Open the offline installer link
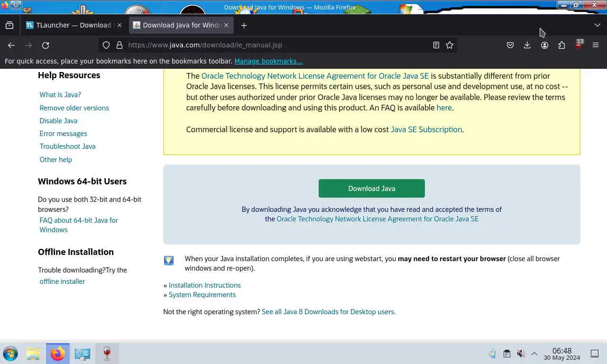 62,282
